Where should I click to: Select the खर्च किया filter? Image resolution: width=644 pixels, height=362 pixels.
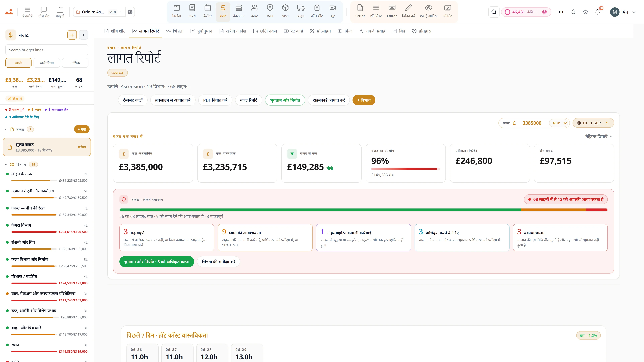[47, 63]
